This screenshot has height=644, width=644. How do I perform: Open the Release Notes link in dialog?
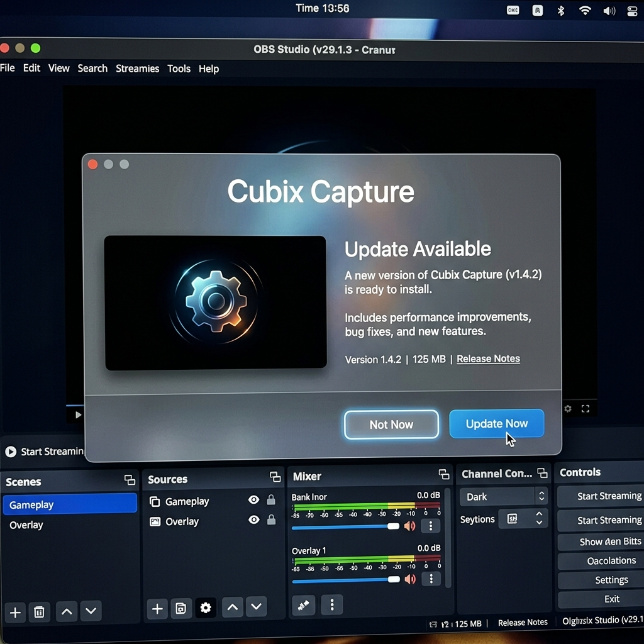[x=488, y=358]
